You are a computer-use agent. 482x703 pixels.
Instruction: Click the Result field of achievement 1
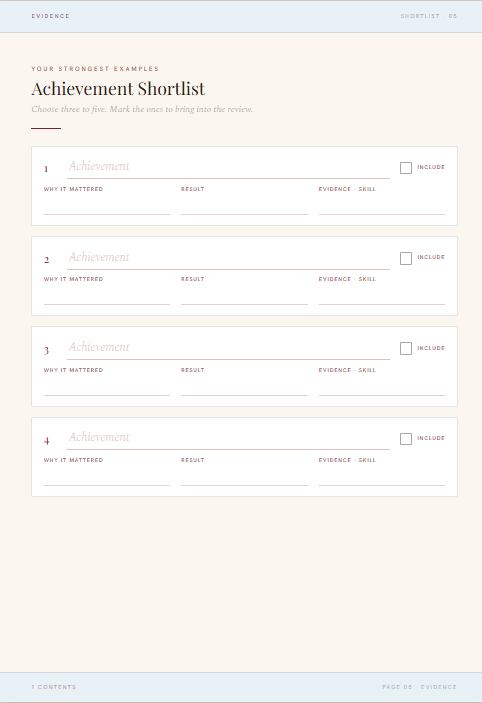point(244,206)
